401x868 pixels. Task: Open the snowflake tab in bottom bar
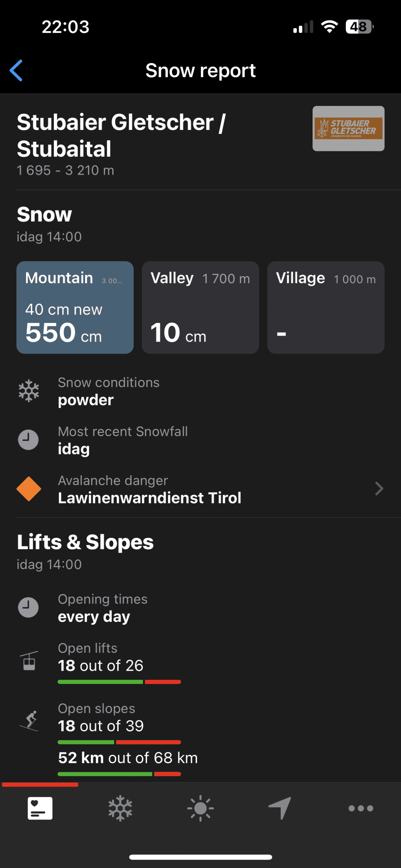(x=120, y=808)
